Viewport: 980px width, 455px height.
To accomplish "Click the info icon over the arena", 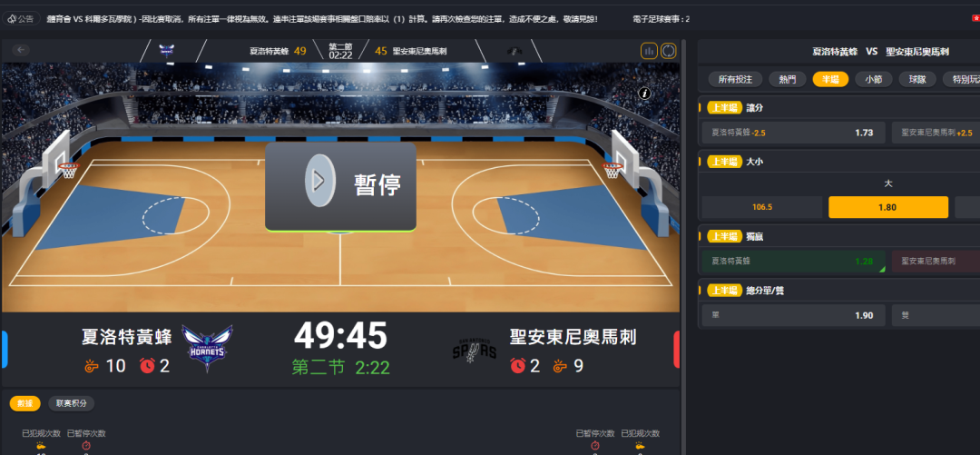I will [x=645, y=94].
